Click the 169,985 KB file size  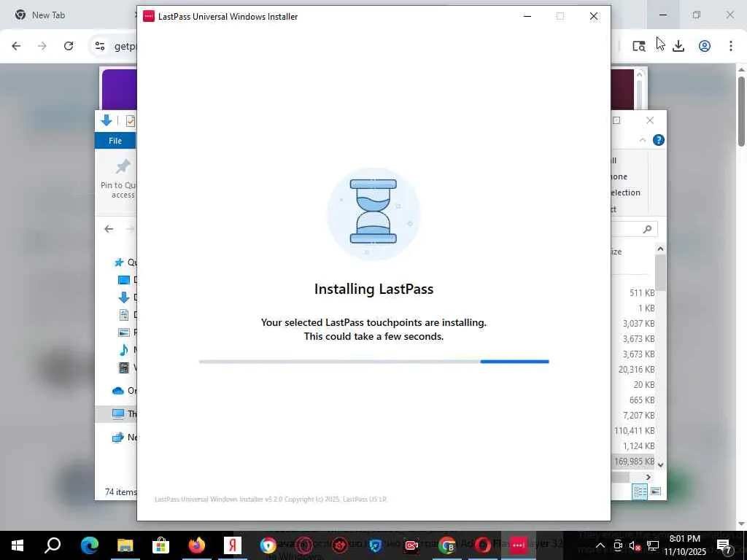pyautogui.click(x=634, y=462)
